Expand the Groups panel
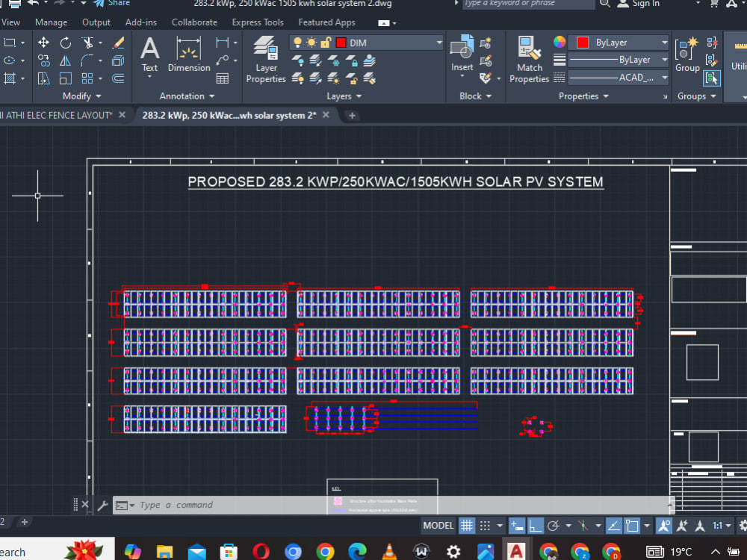The width and height of the screenshot is (747, 560). [x=697, y=96]
